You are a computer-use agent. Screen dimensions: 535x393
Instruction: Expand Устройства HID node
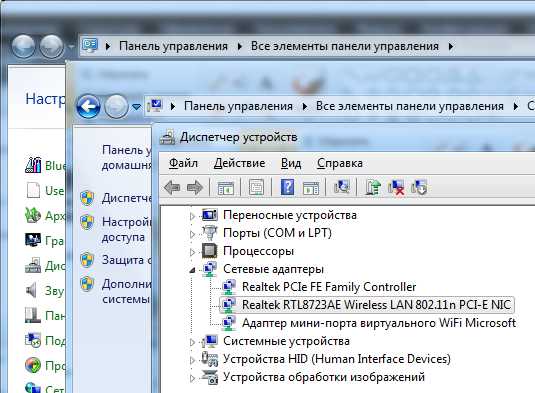tap(192, 360)
